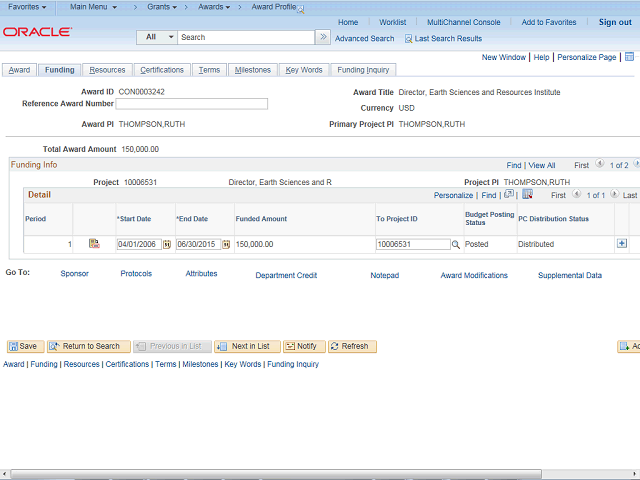Expand the Awards breadcrumb menu
Viewport: 640px width, 480px height.
[x=214, y=7]
